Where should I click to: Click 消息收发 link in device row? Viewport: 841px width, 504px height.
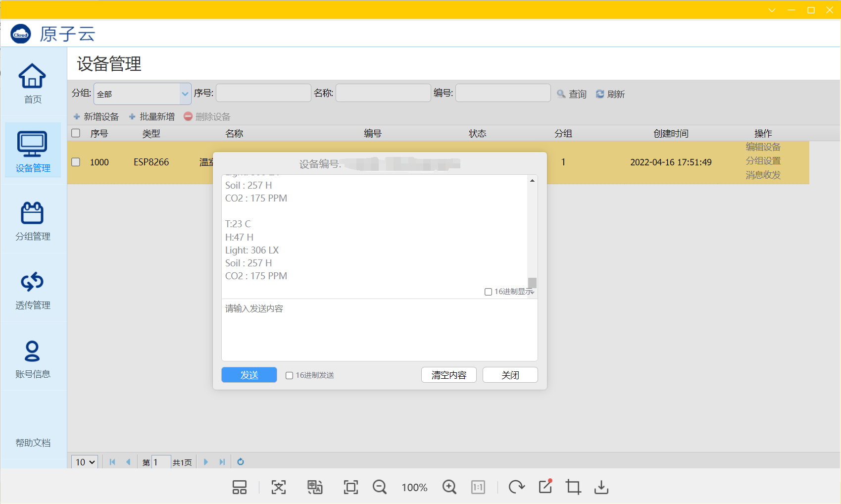(763, 175)
